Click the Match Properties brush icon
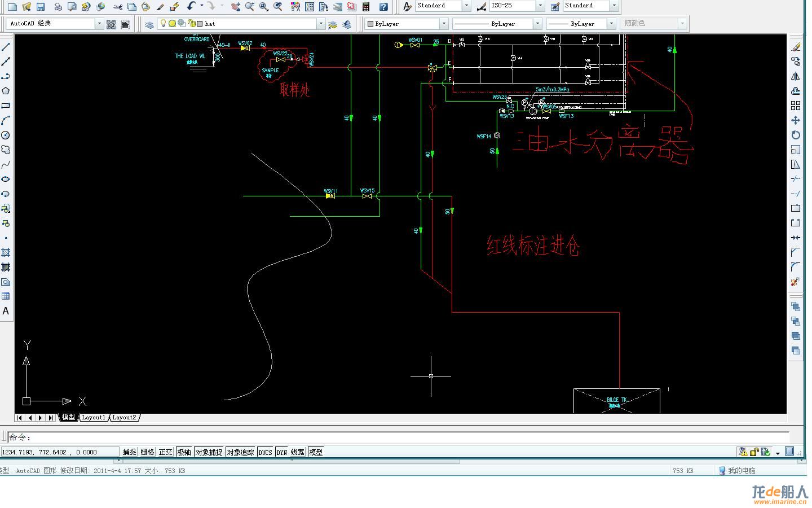 tap(160, 7)
